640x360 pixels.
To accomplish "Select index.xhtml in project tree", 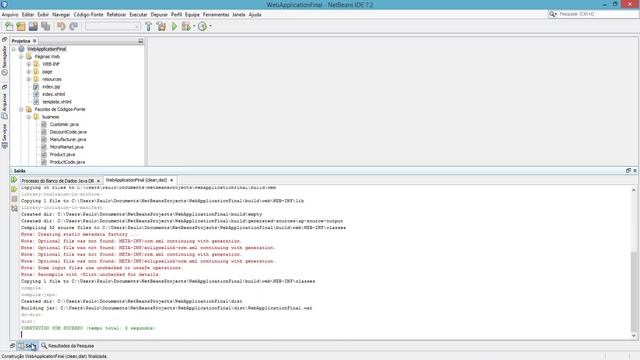I will coord(53,94).
